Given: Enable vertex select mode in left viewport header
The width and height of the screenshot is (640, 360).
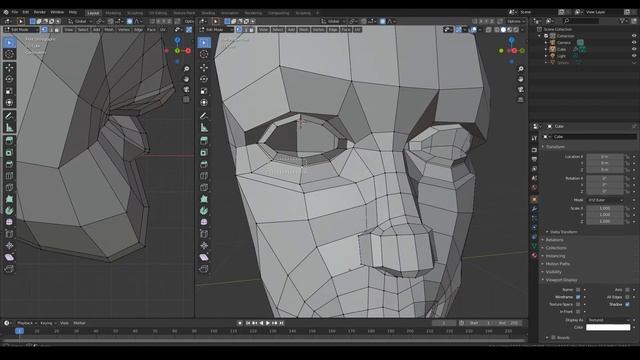Looking at the screenshot, I should click(x=44, y=30).
